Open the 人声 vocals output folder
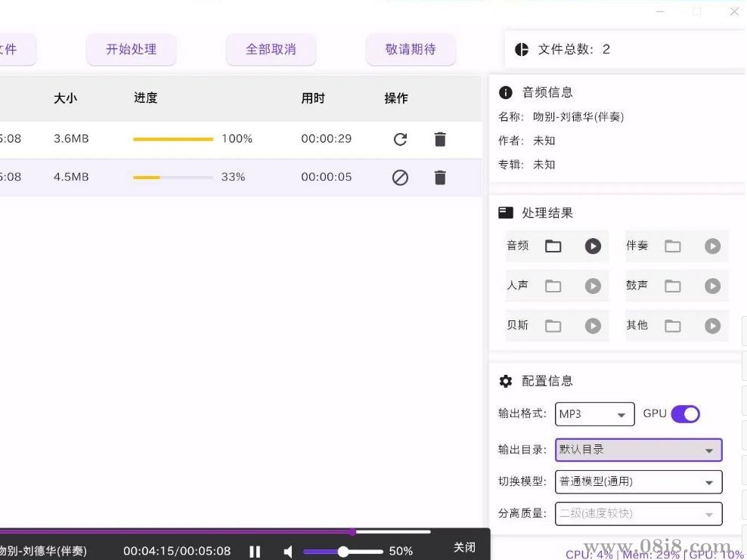The height and width of the screenshot is (560, 747). [553, 286]
